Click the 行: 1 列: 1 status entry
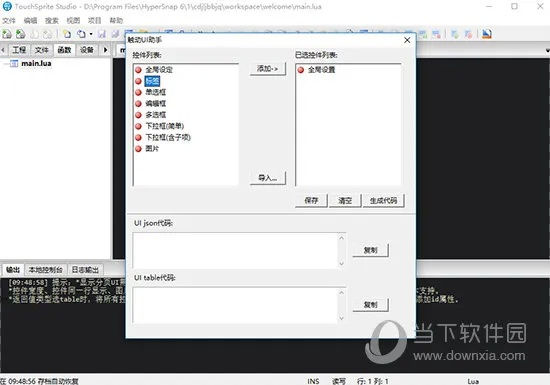550x385 pixels. 373,381
